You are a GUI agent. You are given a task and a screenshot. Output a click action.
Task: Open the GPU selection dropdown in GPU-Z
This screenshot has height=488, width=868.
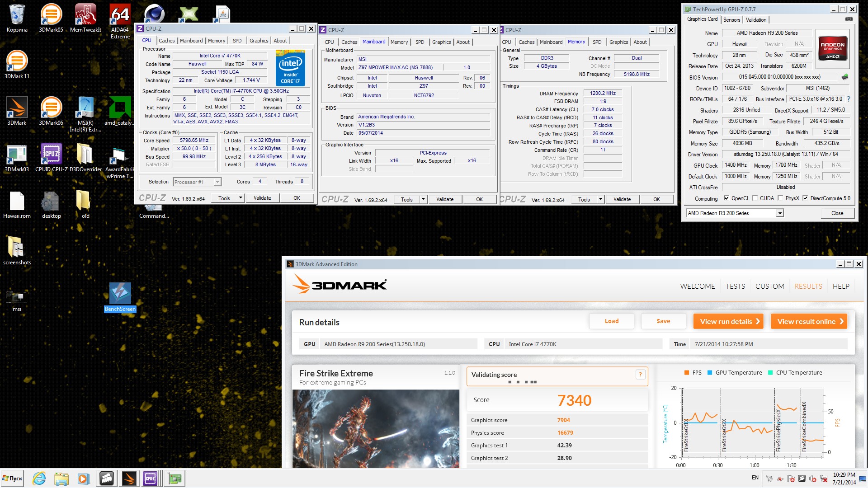pyautogui.click(x=779, y=213)
